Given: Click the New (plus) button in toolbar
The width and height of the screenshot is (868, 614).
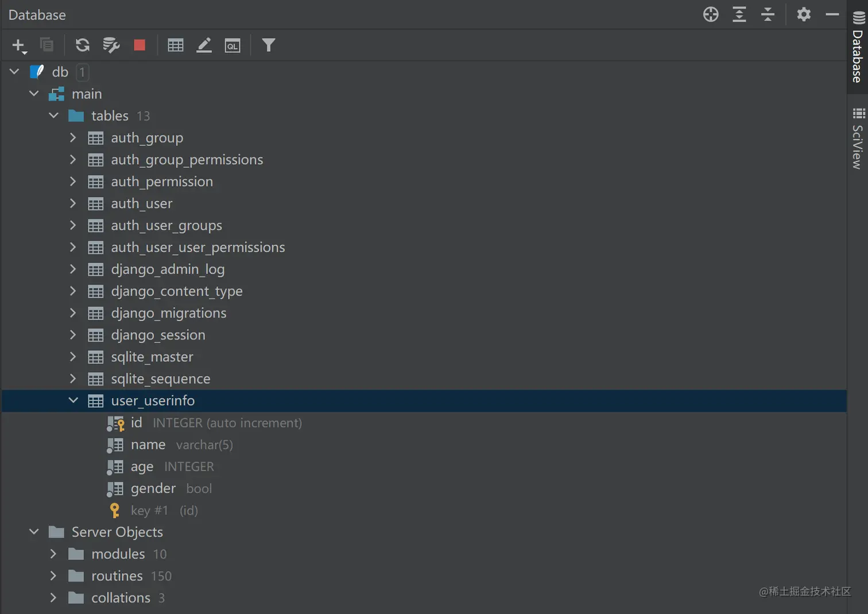Looking at the screenshot, I should point(19,45).
